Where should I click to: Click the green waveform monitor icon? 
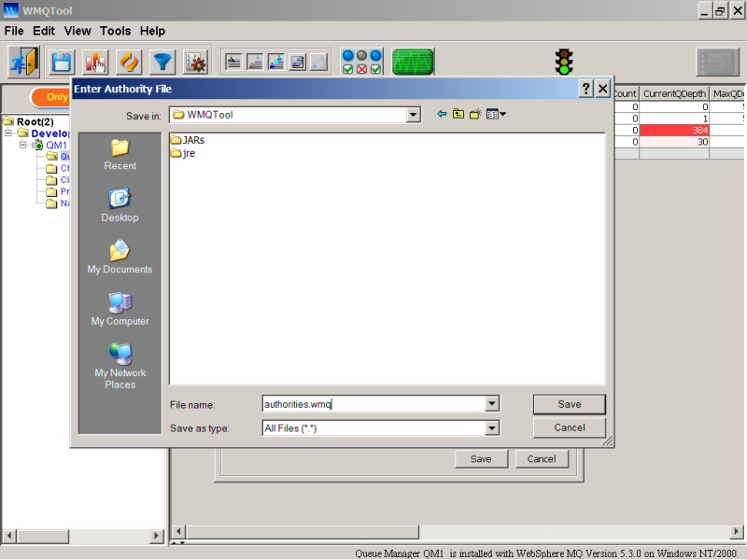(413, 62)
